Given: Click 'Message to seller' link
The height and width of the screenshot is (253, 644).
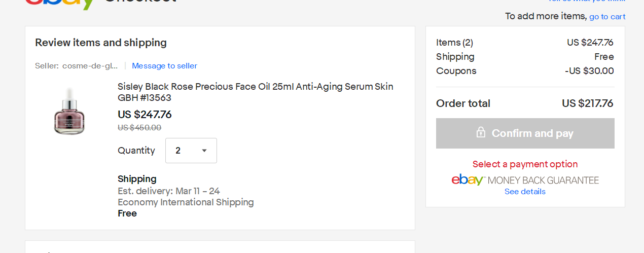Looking at the screenshot, I should coord(164,66).
